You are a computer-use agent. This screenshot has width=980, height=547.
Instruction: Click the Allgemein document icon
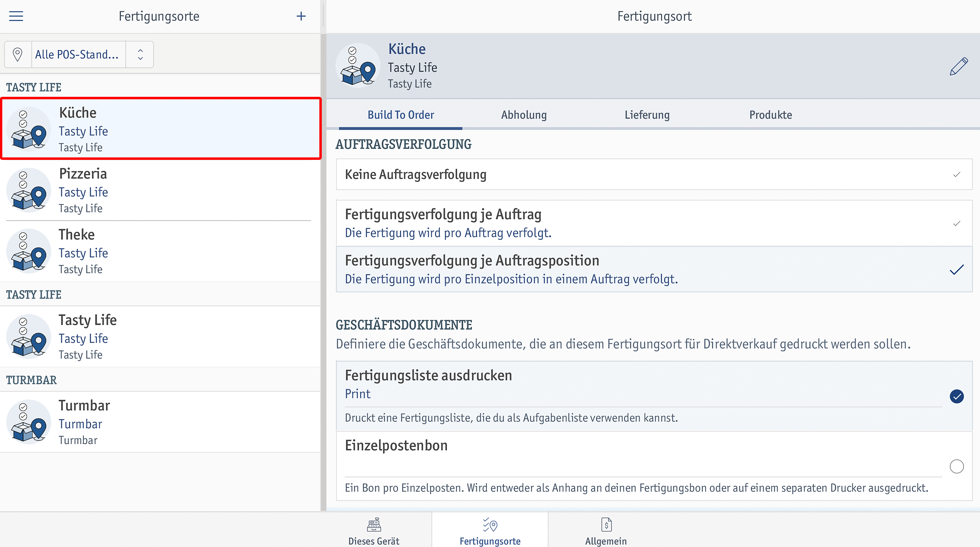(606, 524)
